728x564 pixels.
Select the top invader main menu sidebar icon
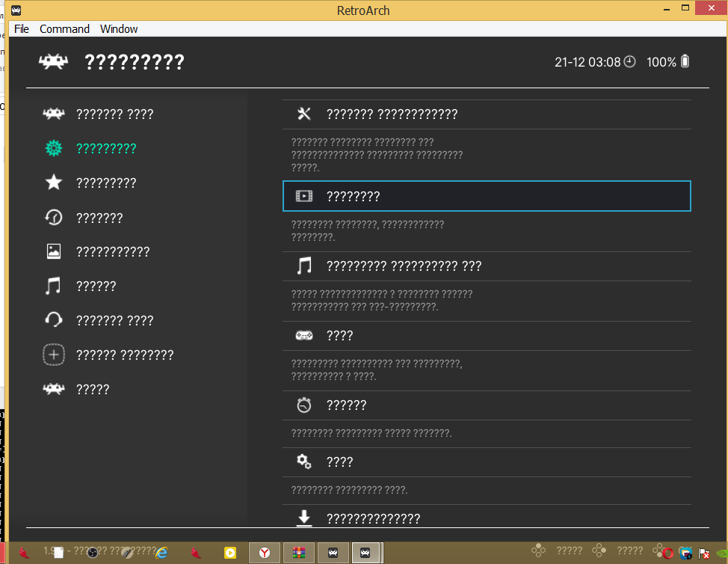[54, 114]
